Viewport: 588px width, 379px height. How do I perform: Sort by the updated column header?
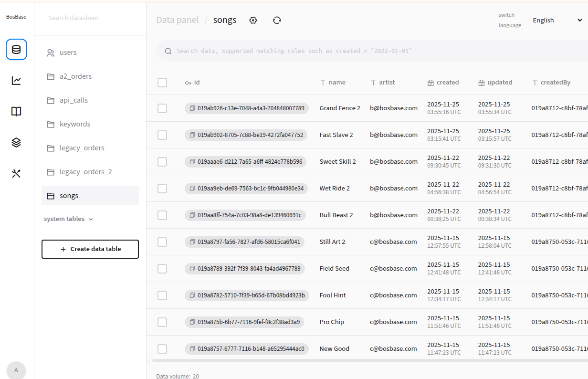pyautogui.click(x=495, y=83)
